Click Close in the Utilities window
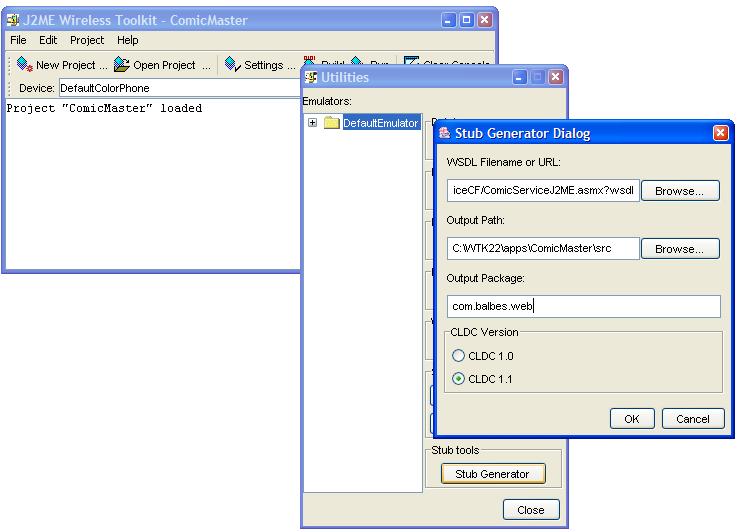This screenshot has width=739, height=532. 531,509
